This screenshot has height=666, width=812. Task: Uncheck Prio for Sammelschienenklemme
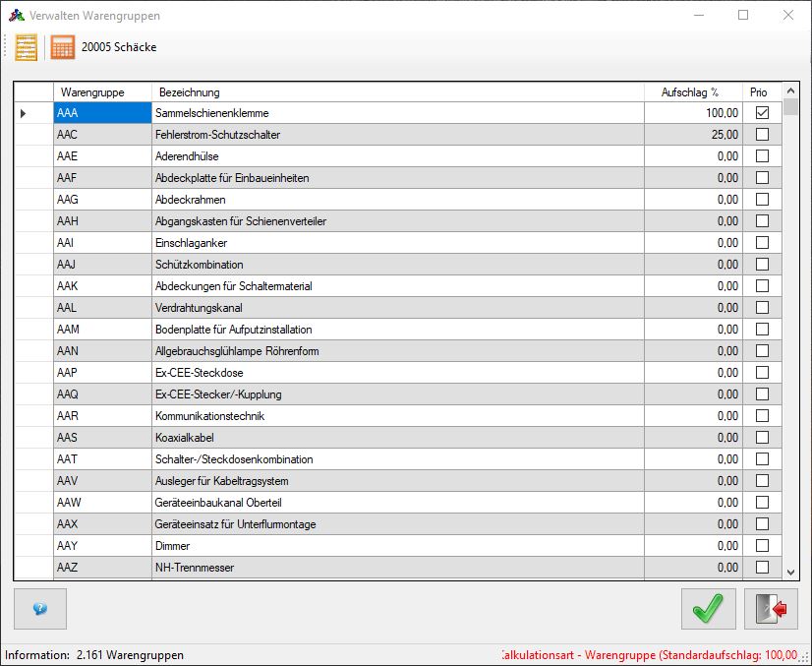(762, 112)
